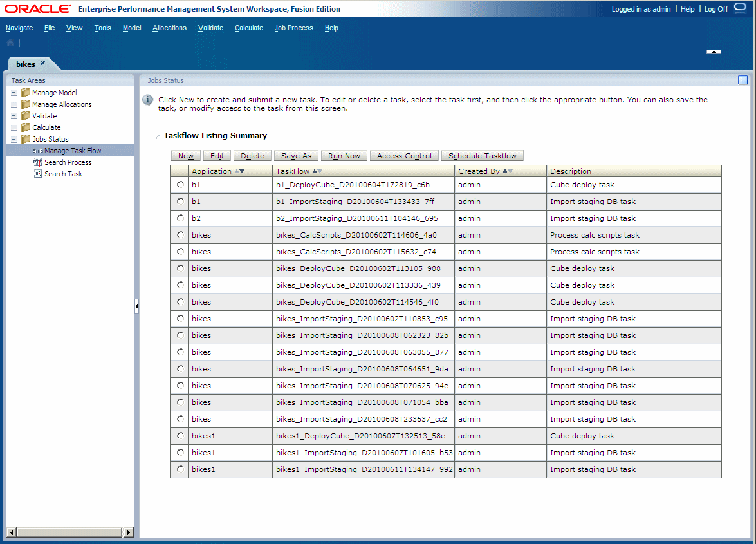Click the maximize icon on Jobs Status panel
756x544 pixels.
pos(742,80)
